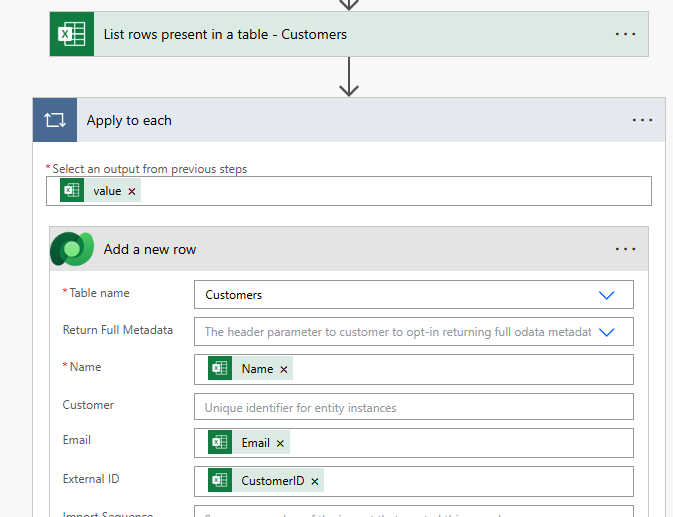673x517 pixels.
Task: Click the Apply to each loop icon
Action: coord(55,120)
